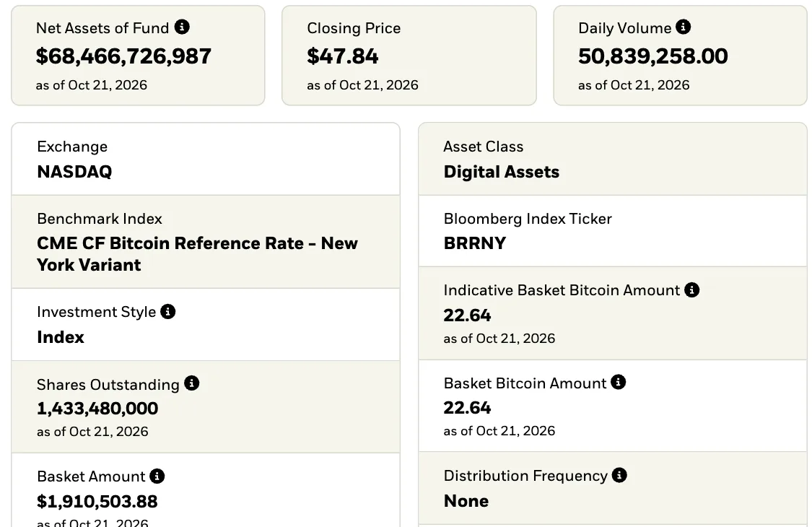Click the basket amount $1,910,503.88
812x527 pixels.
[x=97, y=501]
